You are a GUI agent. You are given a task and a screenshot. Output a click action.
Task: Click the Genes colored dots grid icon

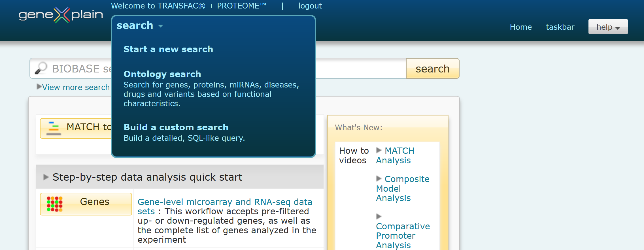click(x=54, y=204)
